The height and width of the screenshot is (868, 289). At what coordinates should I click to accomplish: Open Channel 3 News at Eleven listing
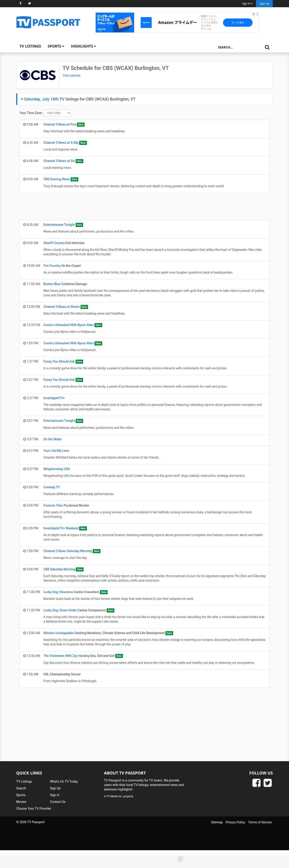(x=62, y=307)
